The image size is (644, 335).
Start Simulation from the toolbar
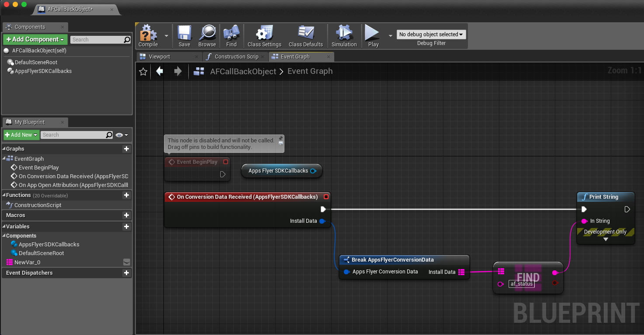(x=344, y=35)
